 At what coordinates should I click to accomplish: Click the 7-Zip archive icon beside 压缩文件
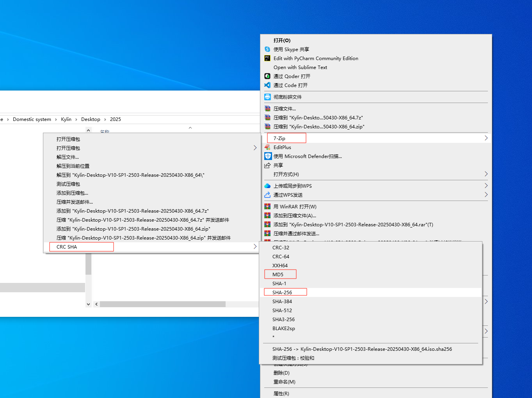coord(267,108)
